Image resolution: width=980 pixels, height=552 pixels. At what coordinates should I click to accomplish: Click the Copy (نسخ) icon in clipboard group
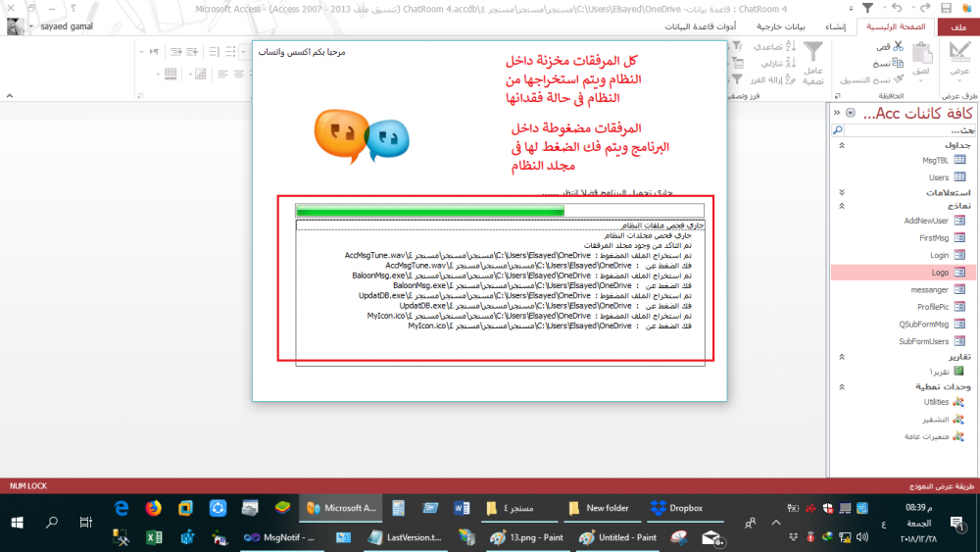coord(898,62)
